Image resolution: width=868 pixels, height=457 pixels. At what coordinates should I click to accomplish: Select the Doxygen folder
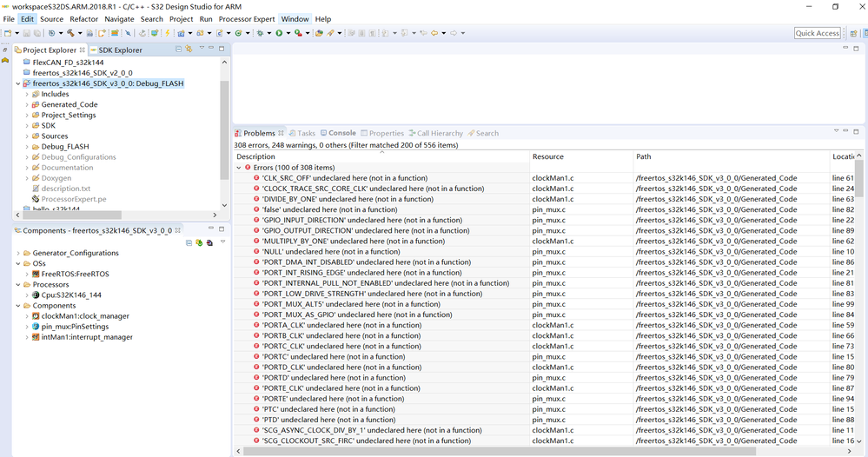[x=51, y=178]
